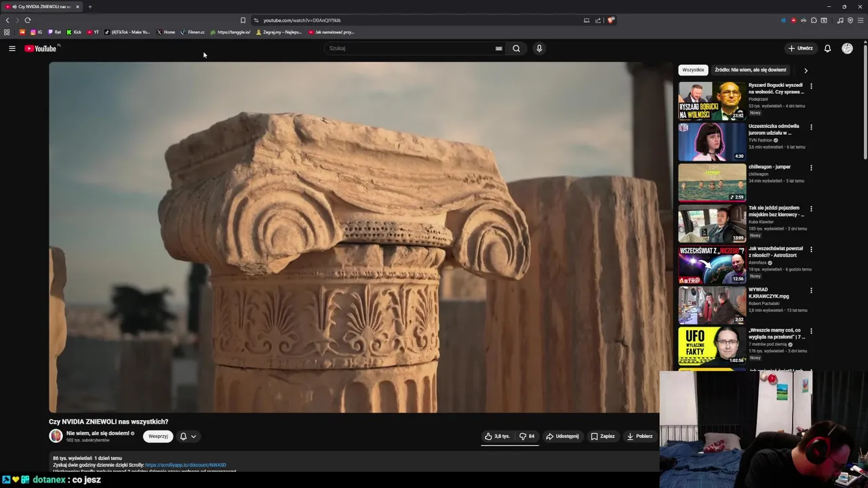Open options for Uczestniczka odmówiła video
This screenshot has width=868, height=488.
(811, 127)
